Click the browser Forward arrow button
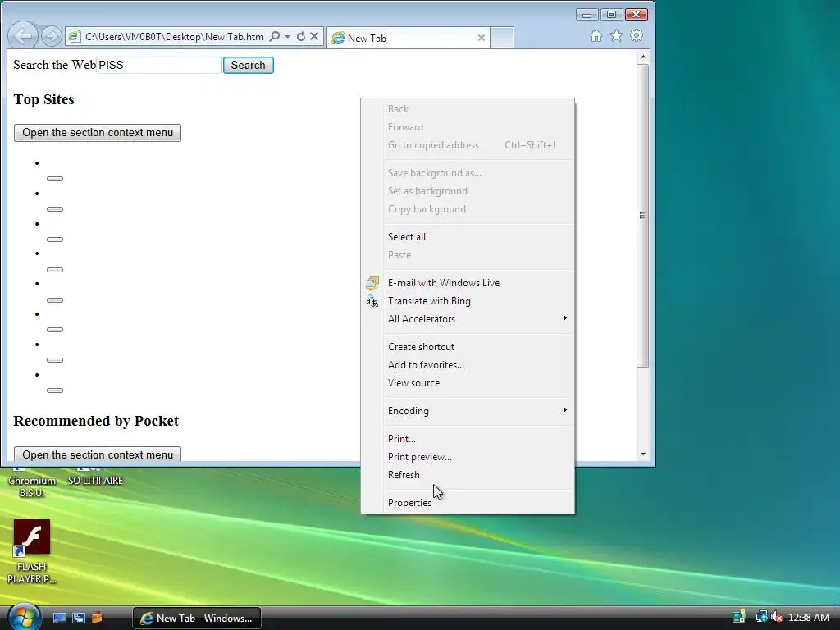The width and height of the screenshot is (840, 630). [52, 36]
